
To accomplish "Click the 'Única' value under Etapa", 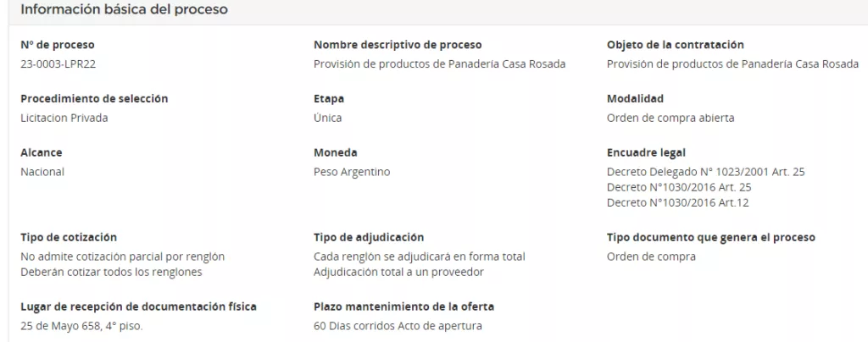I will [x=328, y=119].
